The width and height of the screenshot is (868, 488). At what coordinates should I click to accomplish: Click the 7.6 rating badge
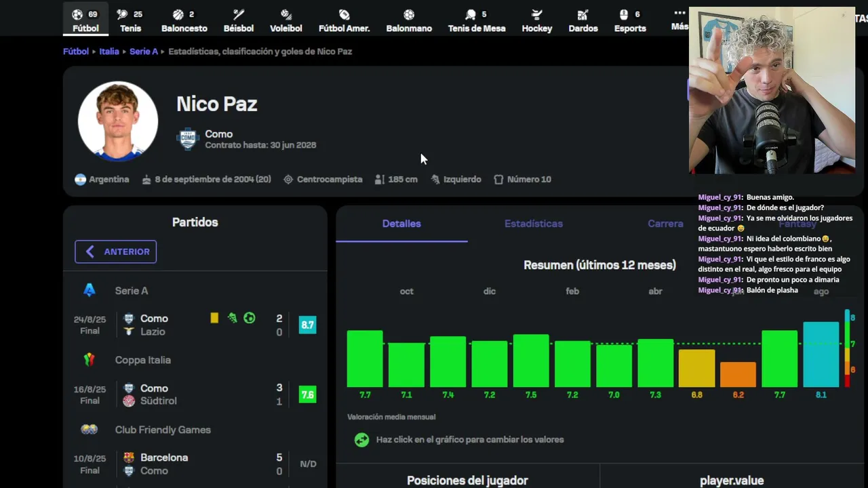307,394
